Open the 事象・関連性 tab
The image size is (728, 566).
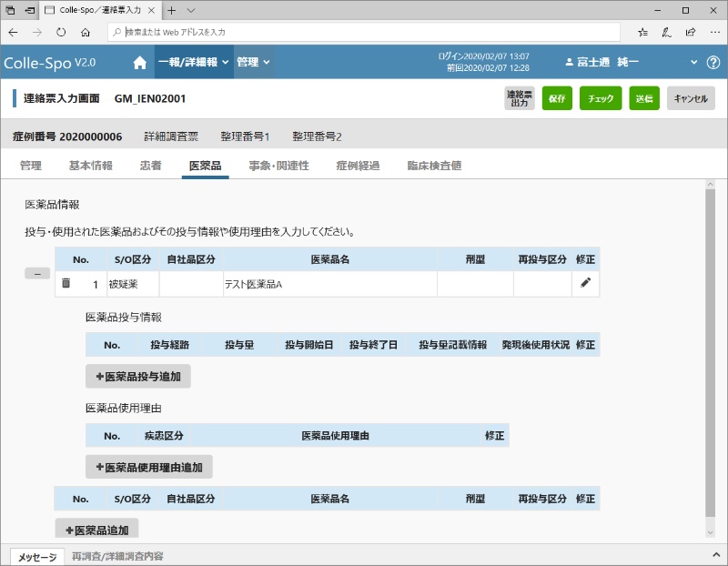click(278, 166)
